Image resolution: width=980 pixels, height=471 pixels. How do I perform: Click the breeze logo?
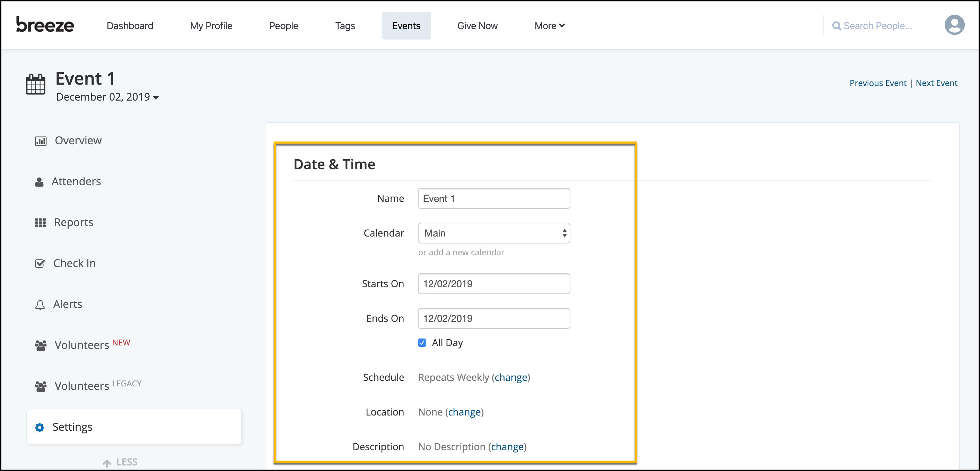pyautogui.click(x=45, y=25)
